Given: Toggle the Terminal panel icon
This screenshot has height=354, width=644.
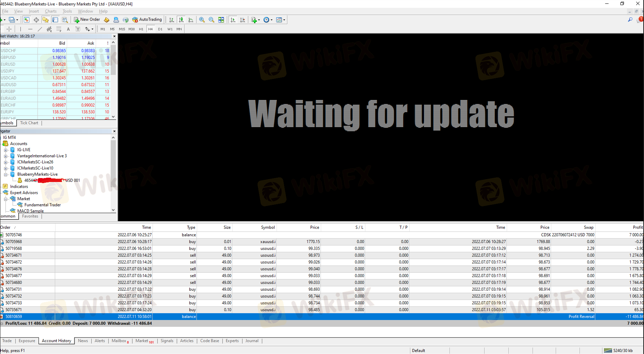Looking at the screenshot, I should [55, 20].
